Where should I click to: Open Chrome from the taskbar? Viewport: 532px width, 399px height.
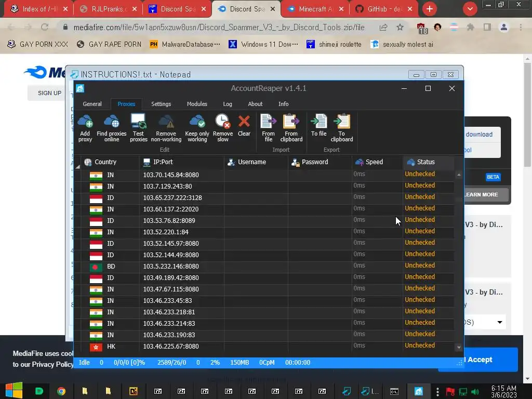point(61,391)
